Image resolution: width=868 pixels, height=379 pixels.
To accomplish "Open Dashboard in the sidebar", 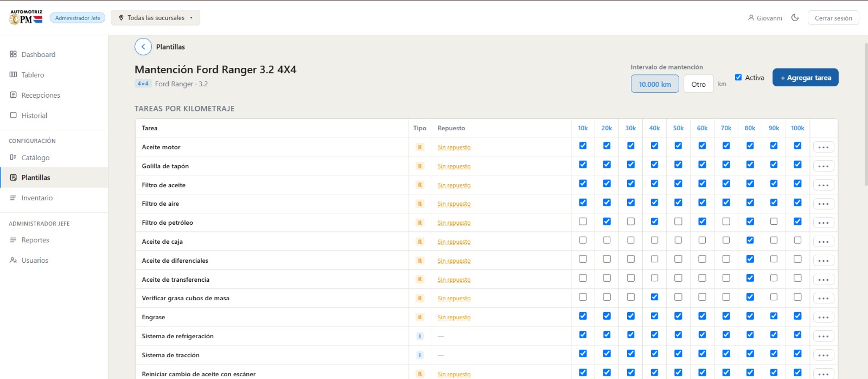I will (x=54, y=54).
